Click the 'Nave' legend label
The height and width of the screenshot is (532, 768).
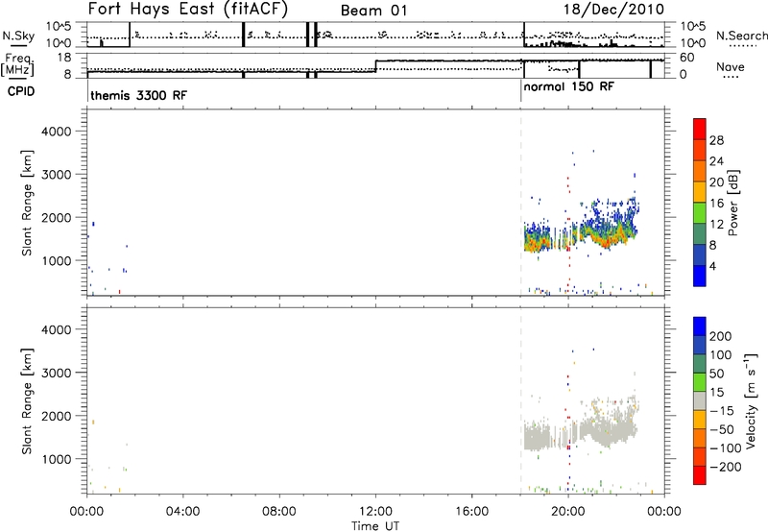click(x=731, y=67)
